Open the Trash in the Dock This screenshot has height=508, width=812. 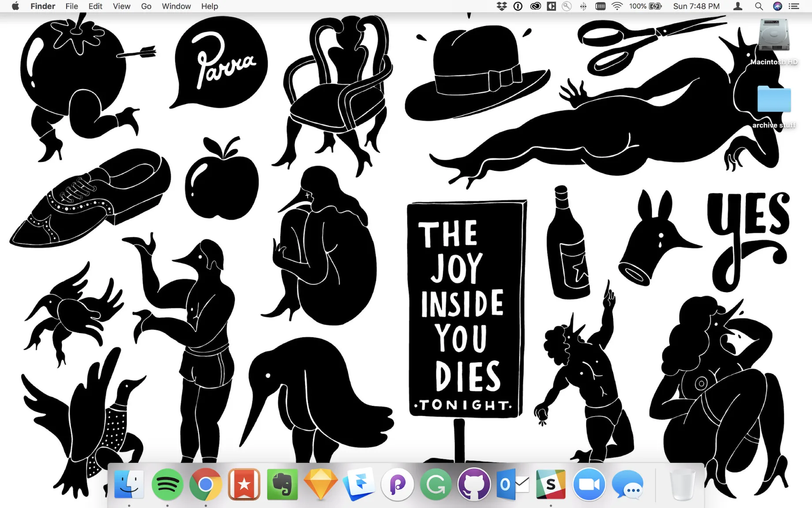point(682,485)
